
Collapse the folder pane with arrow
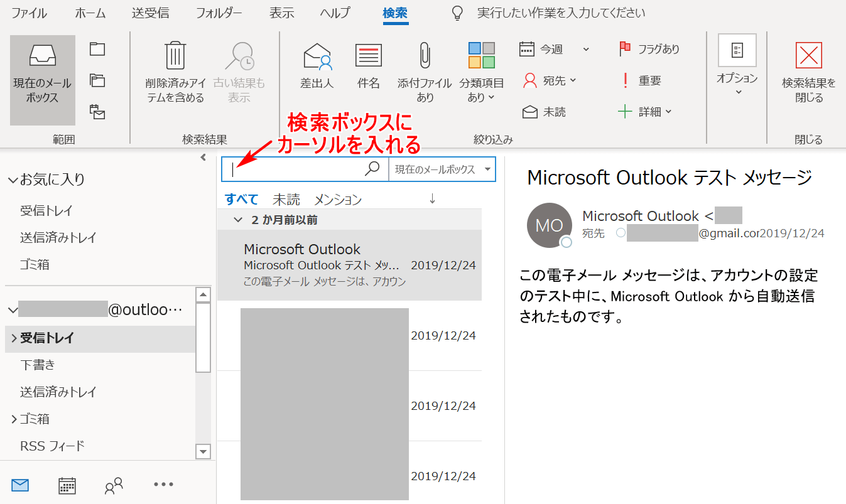coord(203,158)
